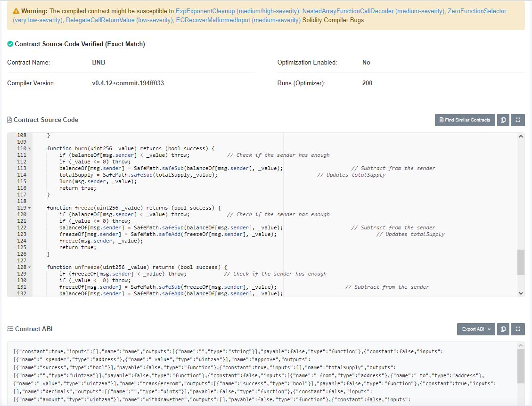Click the Contract ABI scrollbar thumb
The width and height of the screenshot is (532, 406).
pos(521,366)
